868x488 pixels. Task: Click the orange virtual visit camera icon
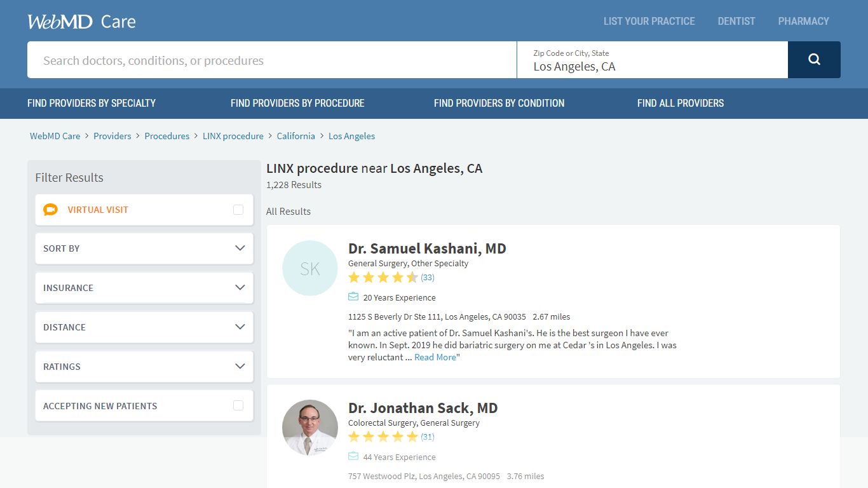(x=50, y=210)
